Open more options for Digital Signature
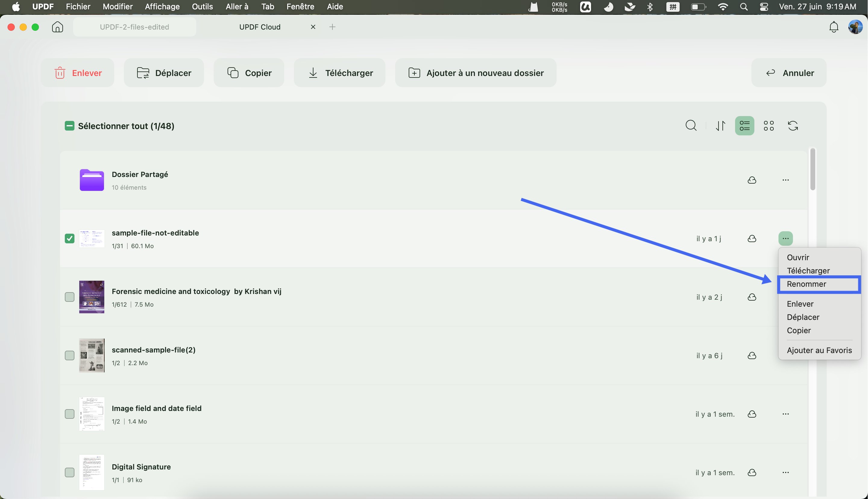Viewport: 868px width, 499px height. [x=785, y=472]
